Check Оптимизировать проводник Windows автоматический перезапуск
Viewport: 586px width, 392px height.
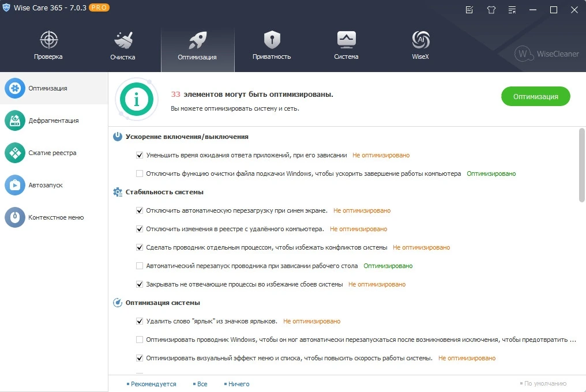140,340
